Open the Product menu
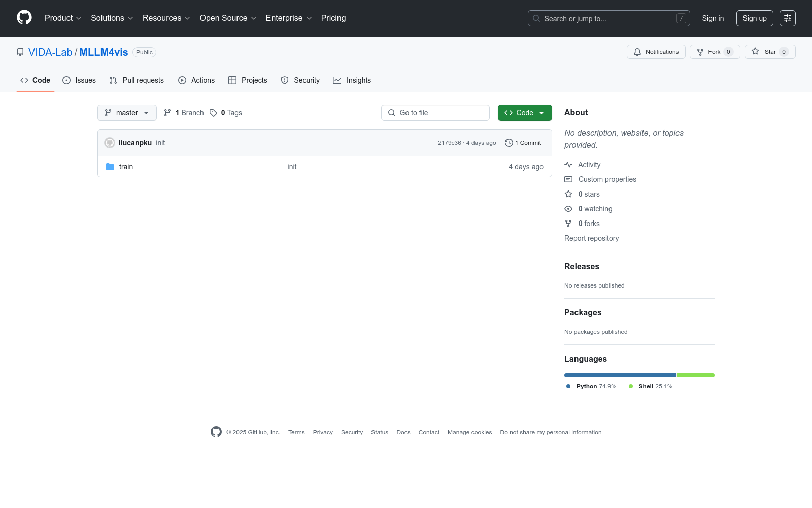 tap(63, 18)
